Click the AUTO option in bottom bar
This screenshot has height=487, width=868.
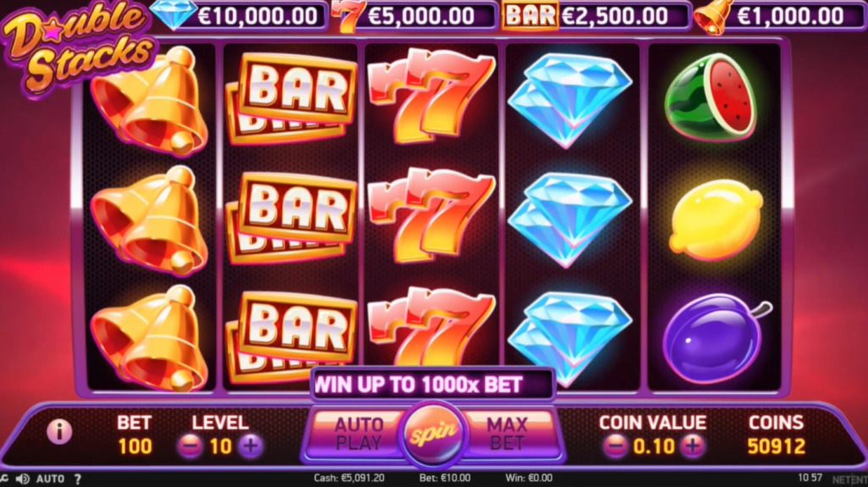pos(50,479)
